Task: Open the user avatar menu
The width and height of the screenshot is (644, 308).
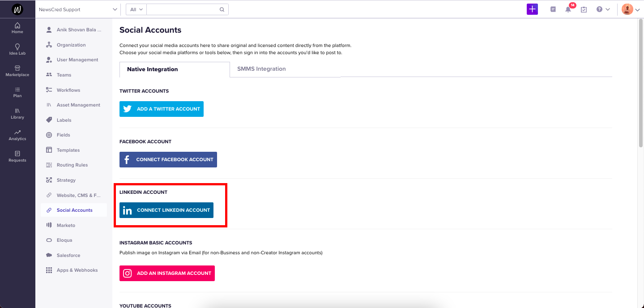Action: [631, 9]
